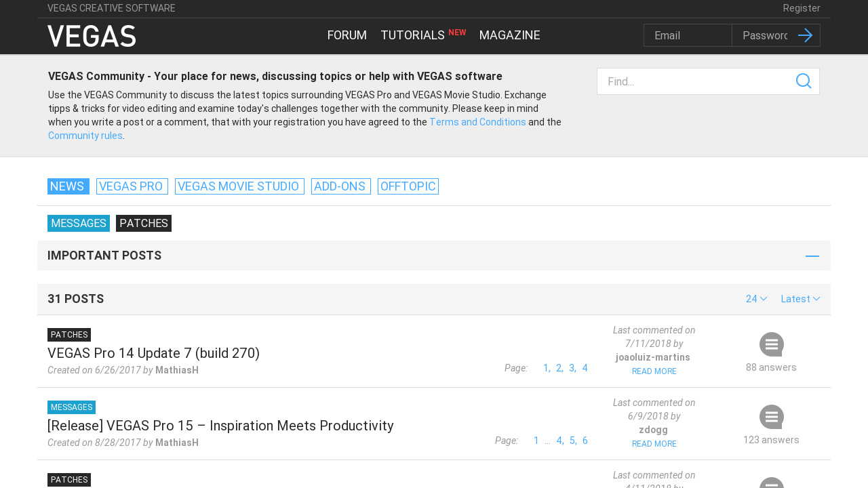
Task: Open VEGAS Pro 14 Update 7 post
Action: pos(153,353)
